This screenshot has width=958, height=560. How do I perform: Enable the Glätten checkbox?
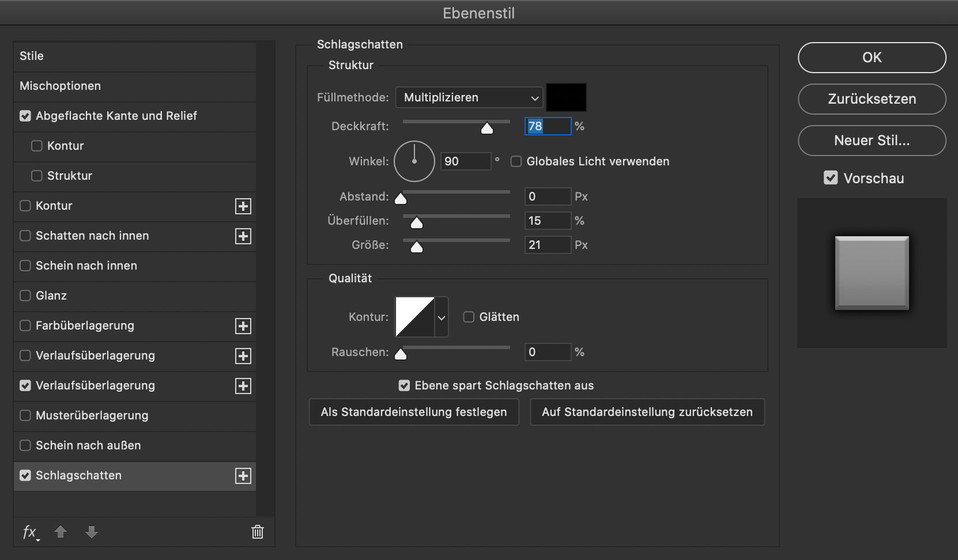pyautogui.click(x=469, y=317)
